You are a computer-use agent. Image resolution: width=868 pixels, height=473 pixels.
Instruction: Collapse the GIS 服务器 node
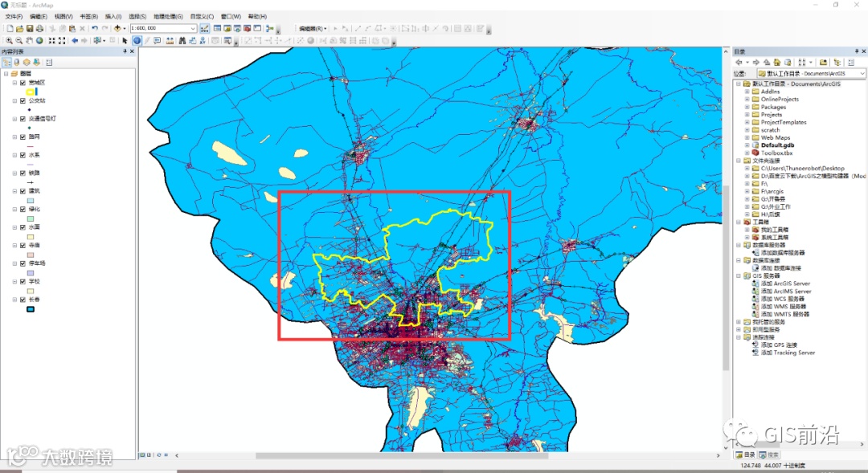[739, 275]
